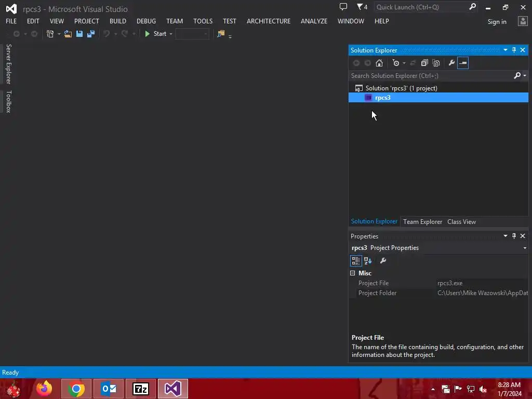Switch to the Team Explorer tab
The image size is (532, 399).
(422, 222)
